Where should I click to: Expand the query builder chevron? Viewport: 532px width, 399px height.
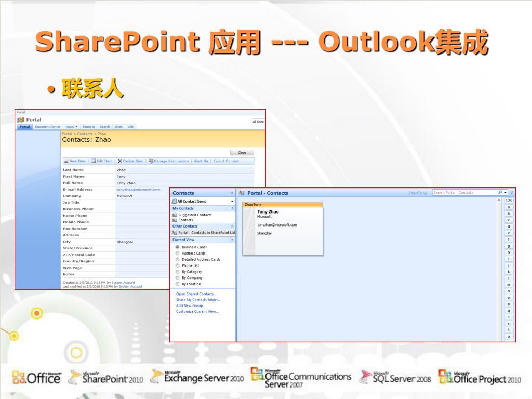point(512,192)
